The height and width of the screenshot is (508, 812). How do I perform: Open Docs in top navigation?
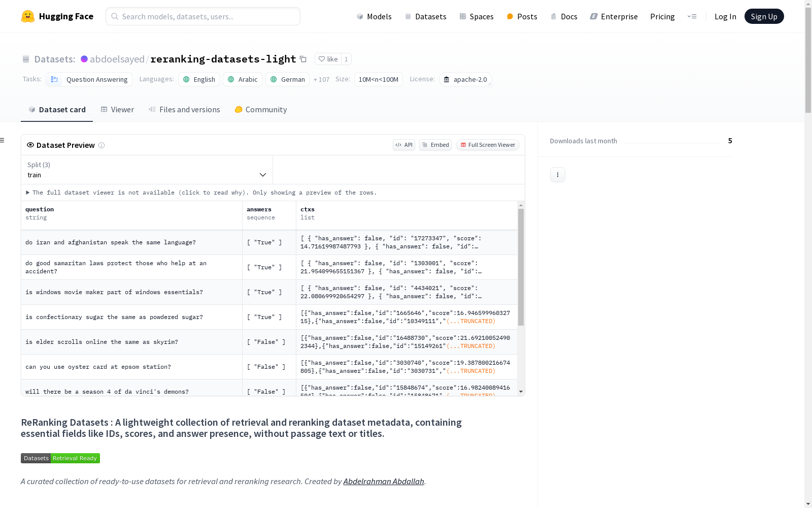(564, 16)
